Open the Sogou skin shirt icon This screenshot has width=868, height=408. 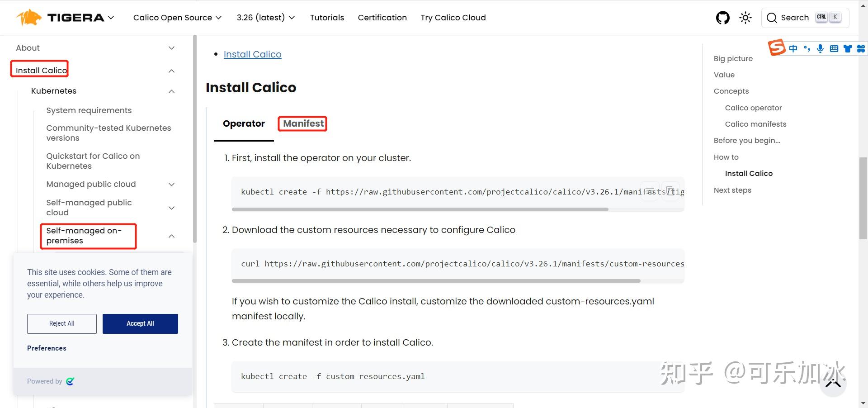tap(848, 48)
